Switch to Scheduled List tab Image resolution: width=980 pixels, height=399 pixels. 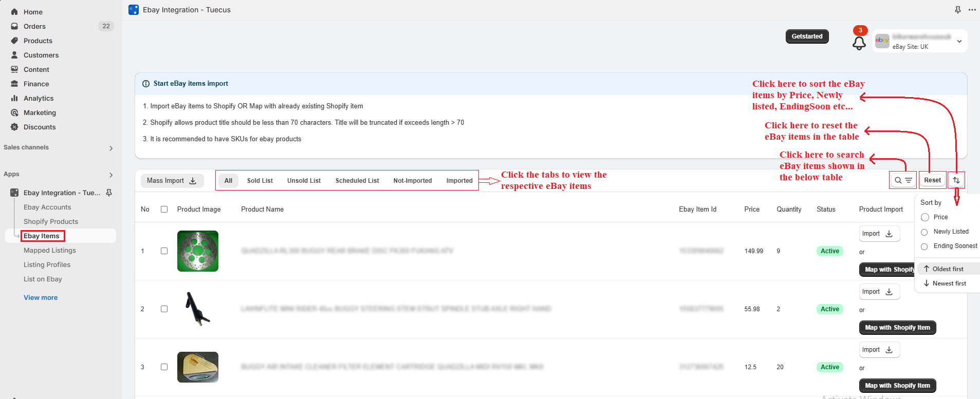(357, 181)
